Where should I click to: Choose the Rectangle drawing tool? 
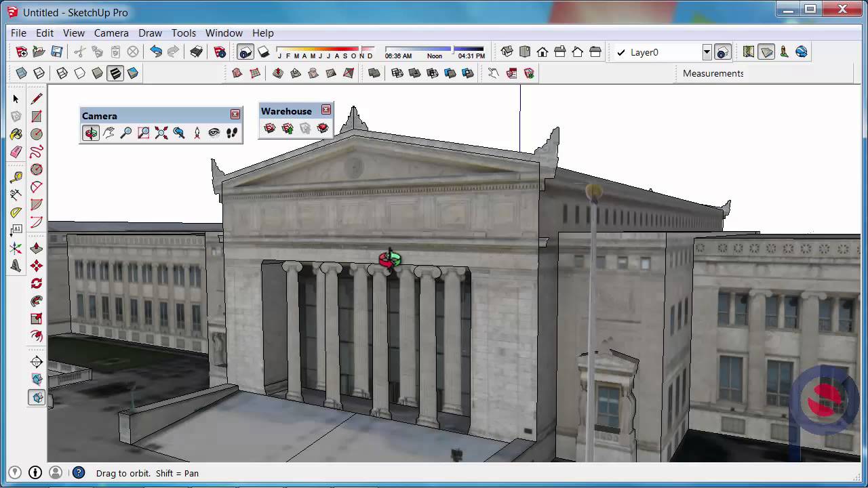(37, 117)
